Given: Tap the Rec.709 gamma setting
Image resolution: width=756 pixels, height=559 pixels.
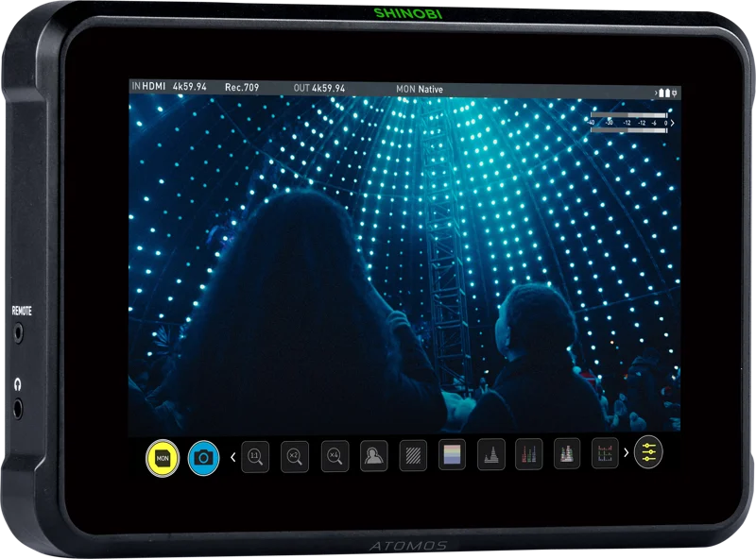Looking at the screenshot, I should pos(242,87).
